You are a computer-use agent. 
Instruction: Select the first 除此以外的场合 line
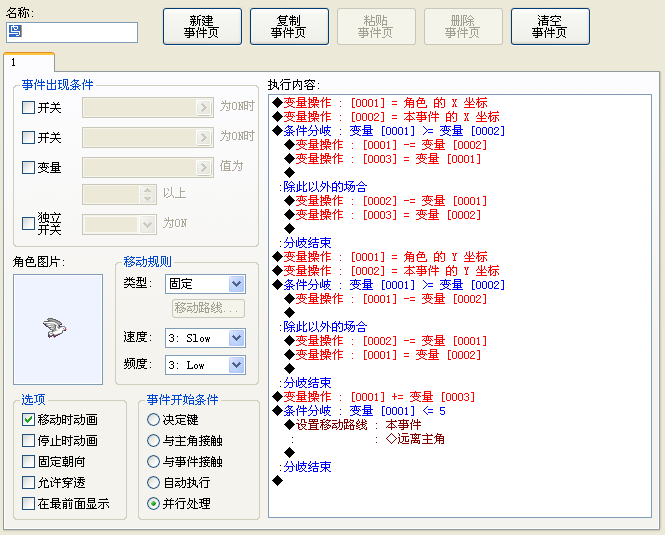pyautogui.click(x=323, y=187)
